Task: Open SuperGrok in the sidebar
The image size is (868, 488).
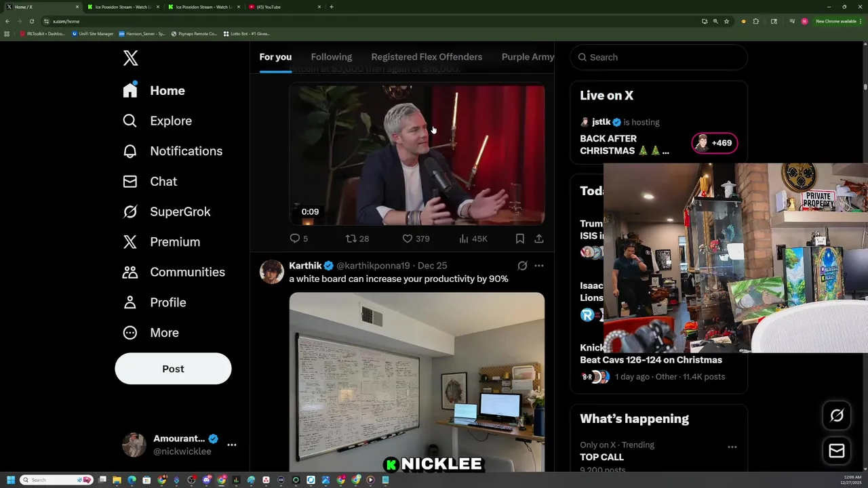Action: point(167,211)
